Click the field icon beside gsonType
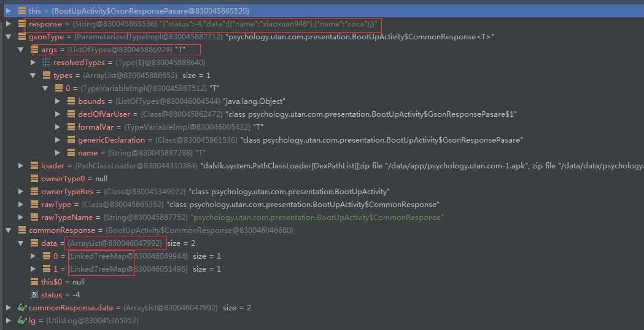Screen dimensions: 644x330 tap(22, 37)
